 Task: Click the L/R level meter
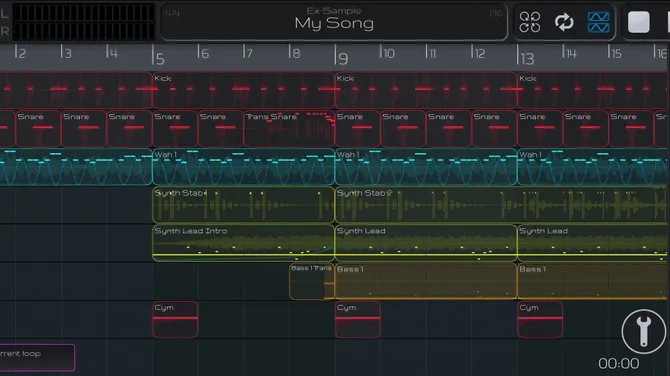(84, 22)
